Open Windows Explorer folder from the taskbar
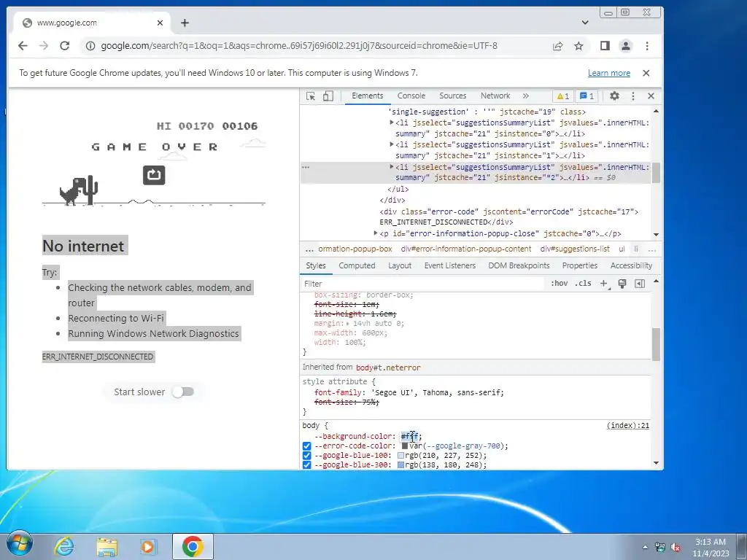 (x=107, y=546)
